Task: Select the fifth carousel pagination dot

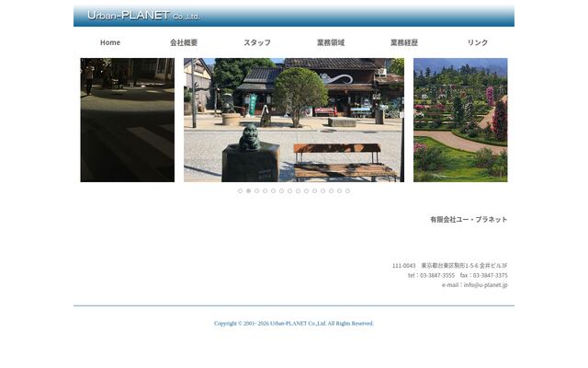Action: (274, 191)
